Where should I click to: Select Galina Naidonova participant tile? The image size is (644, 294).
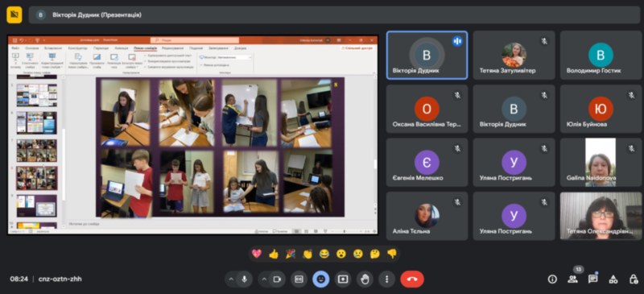point(601,163)
